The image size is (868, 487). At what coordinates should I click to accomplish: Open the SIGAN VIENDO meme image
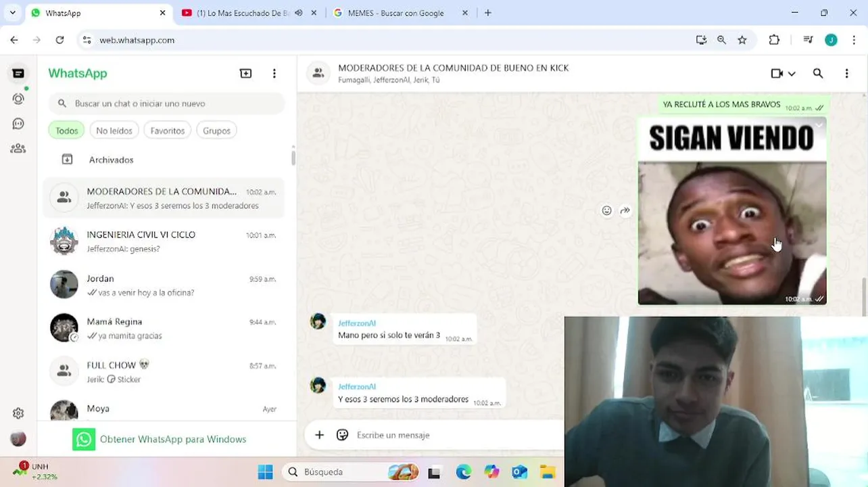[732, 211]
